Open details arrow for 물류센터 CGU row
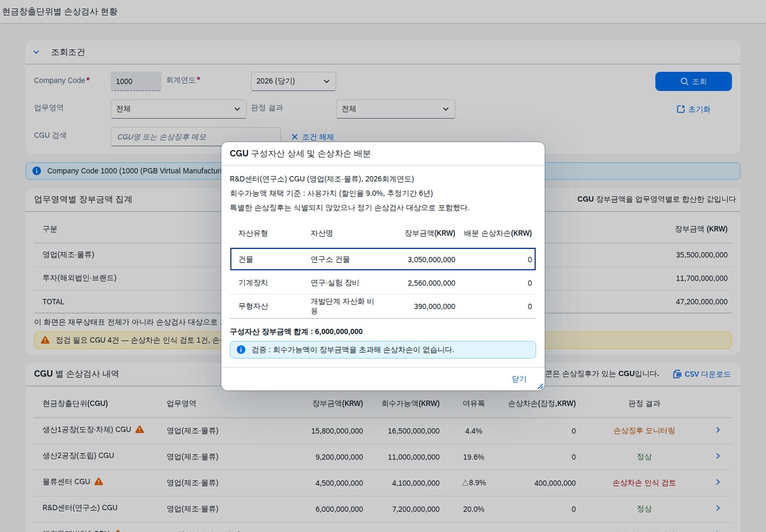 718,482
